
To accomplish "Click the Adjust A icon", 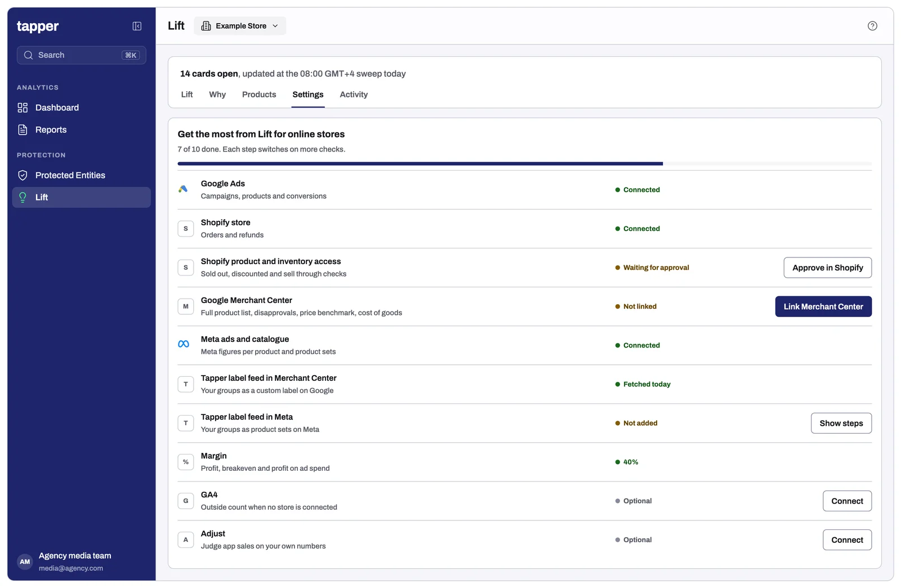I will pyautogui.click(x=186, y=540).
